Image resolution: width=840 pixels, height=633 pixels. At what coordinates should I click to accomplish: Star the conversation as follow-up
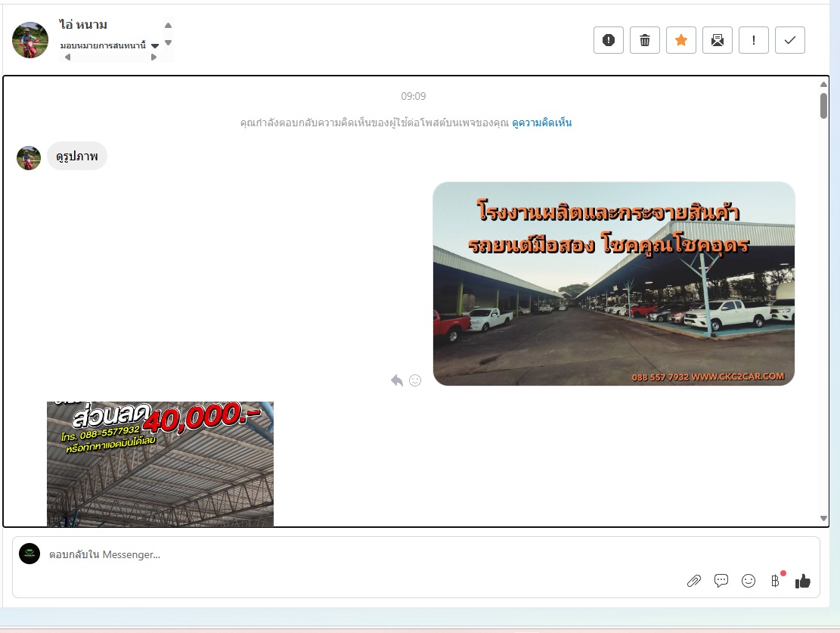[x=681, y=40]
